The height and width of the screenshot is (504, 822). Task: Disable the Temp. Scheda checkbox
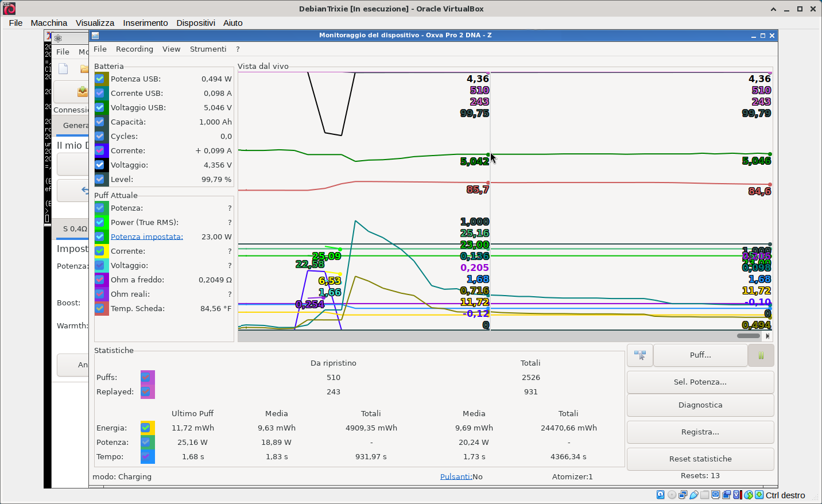(100, 308)
